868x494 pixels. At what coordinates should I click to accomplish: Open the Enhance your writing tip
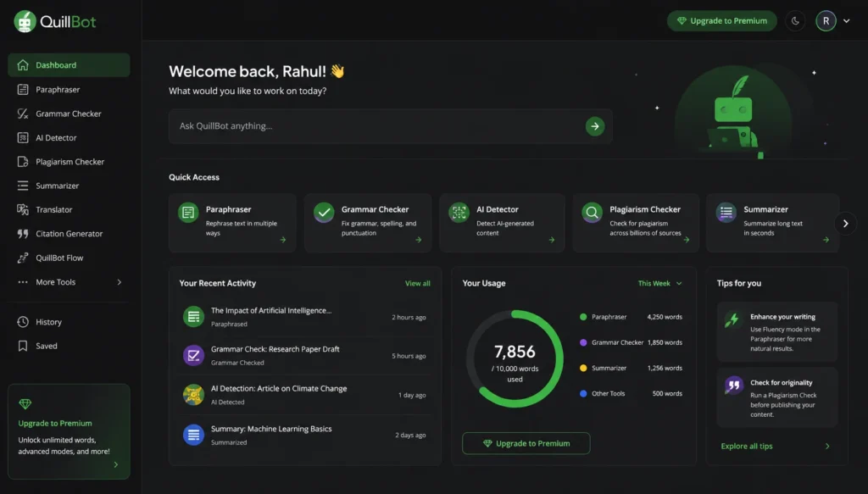tap(777, 332)
